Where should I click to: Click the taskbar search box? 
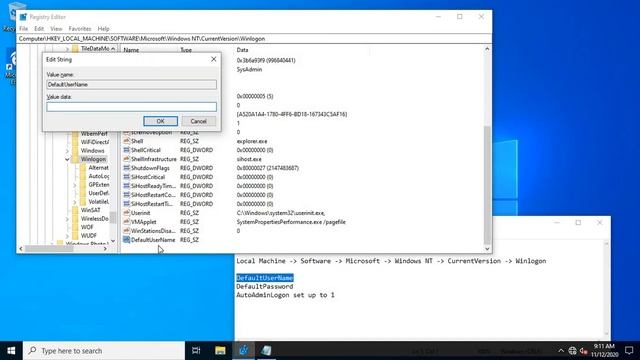104,351
